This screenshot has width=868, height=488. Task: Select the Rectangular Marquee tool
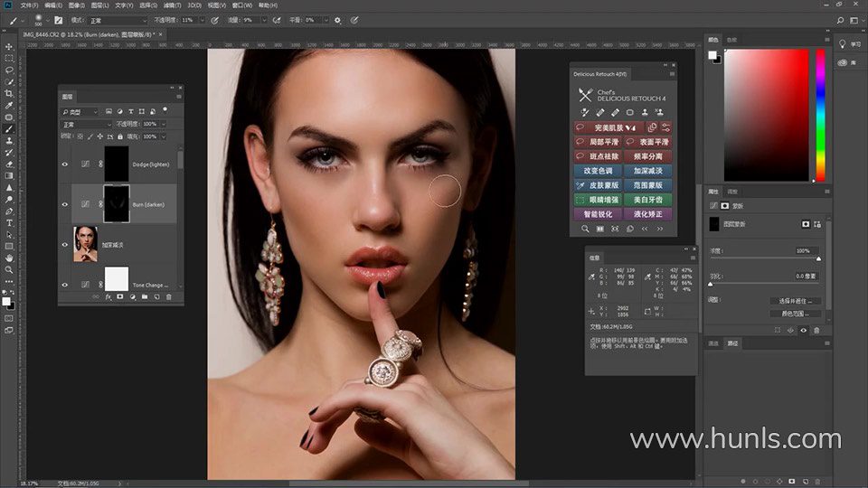9,58
